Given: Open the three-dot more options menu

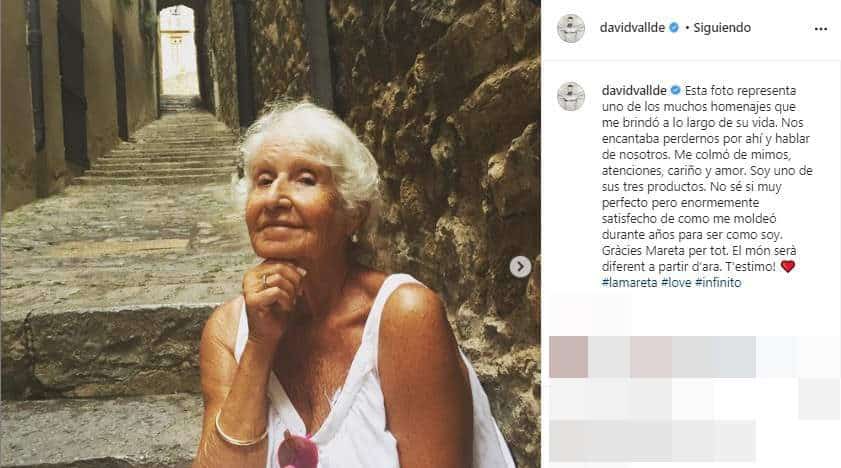Looking at the screenshot, I should pyautogui.click(x=821, y=29).
